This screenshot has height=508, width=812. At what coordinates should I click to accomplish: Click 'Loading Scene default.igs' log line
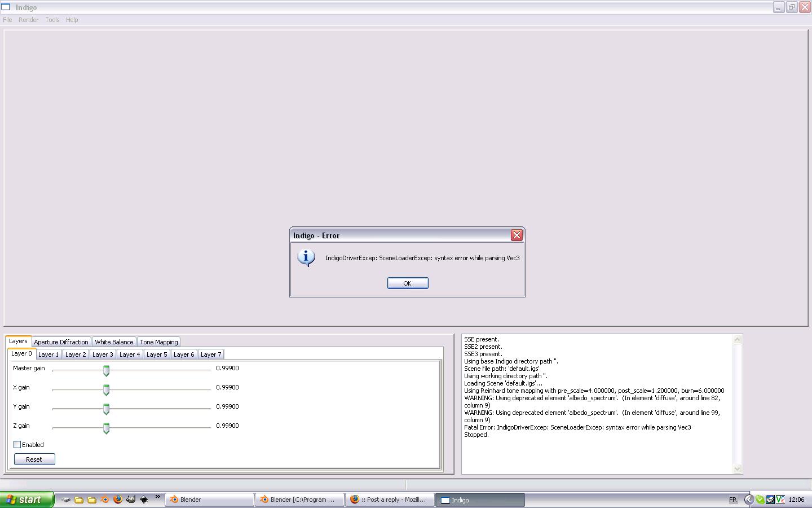tap(503, 383)
